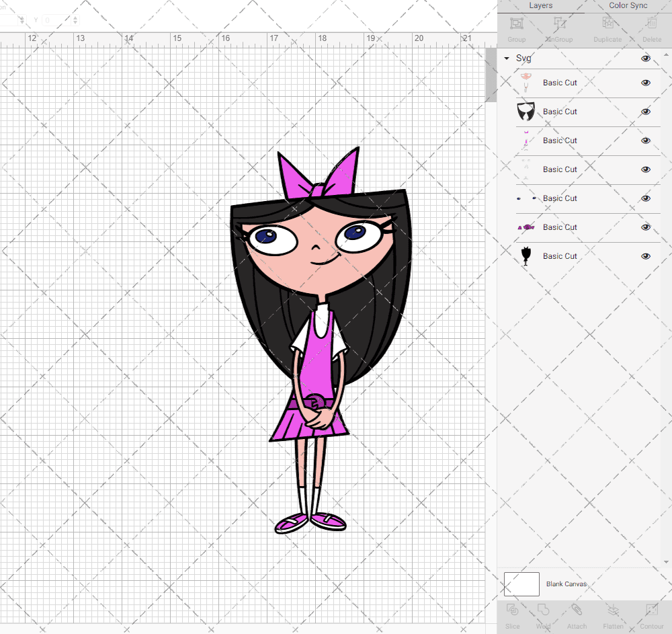The image size is (672, 634).
Task: Click the Duplicate icon
Action: (607, 23)
